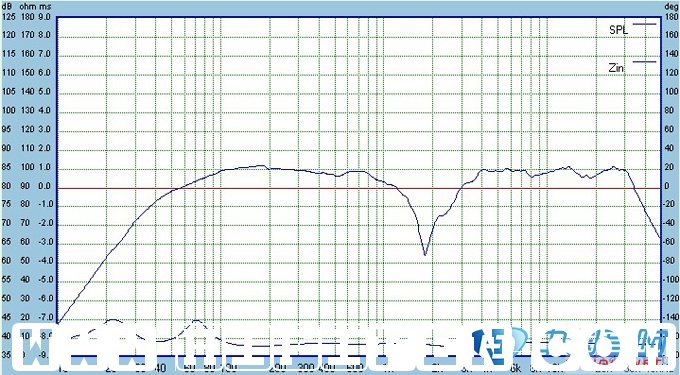Click the 85 dB axis tick value

(x=7, y=168)
